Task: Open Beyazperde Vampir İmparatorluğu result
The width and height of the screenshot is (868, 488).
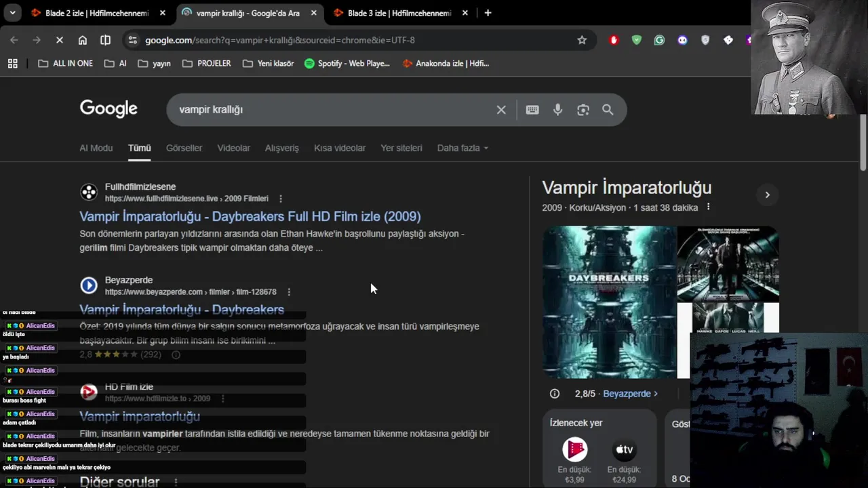Action: [182, 310]
